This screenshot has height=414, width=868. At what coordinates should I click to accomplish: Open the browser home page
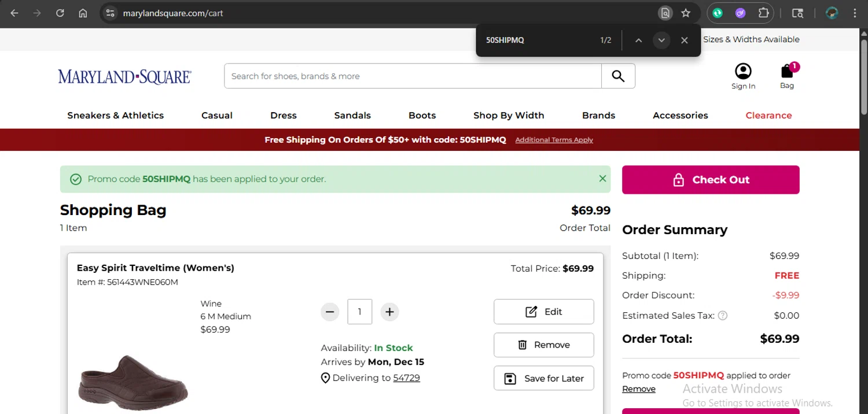(83, 13)
